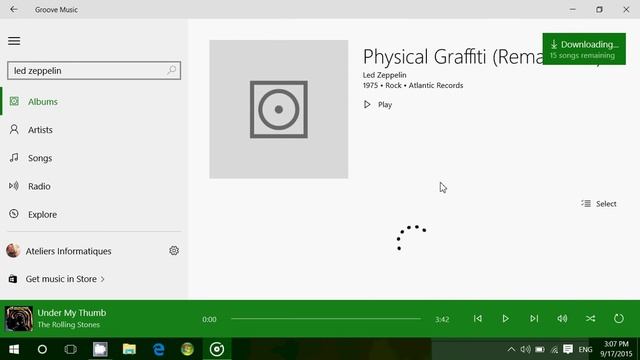Screen dimensions: 640x360
Task: Open the battery status tray icon
Action: [x=540, y=349]
